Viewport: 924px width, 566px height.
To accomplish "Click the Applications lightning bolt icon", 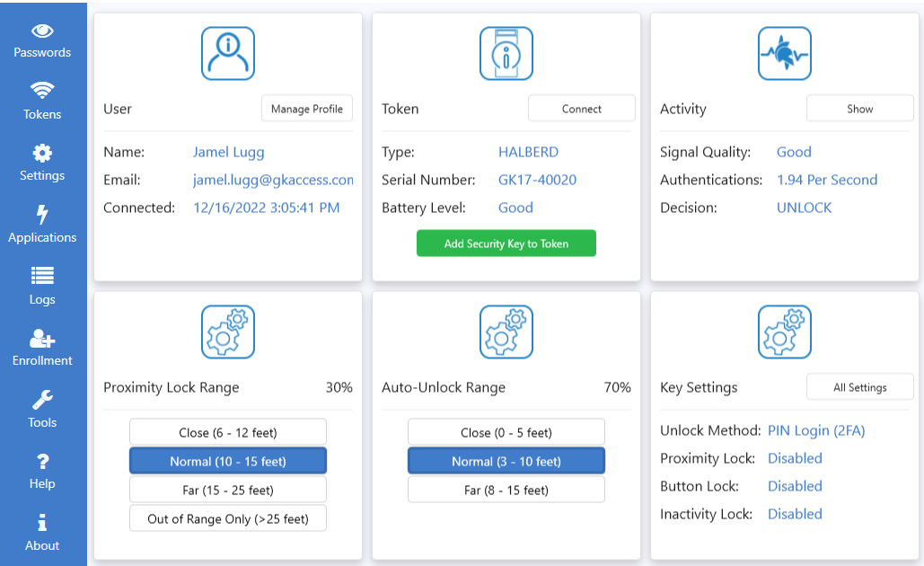I will pyautogui.click(x=42, y=213).
